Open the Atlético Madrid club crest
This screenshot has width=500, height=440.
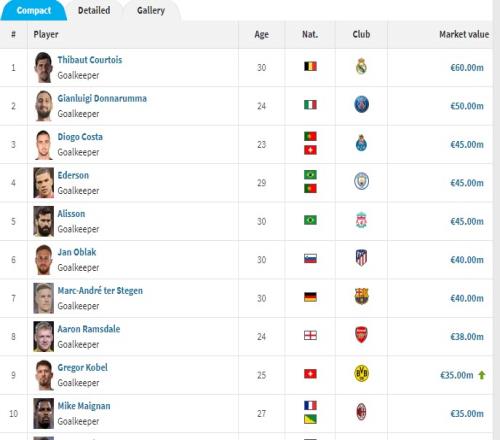point(361,258)
